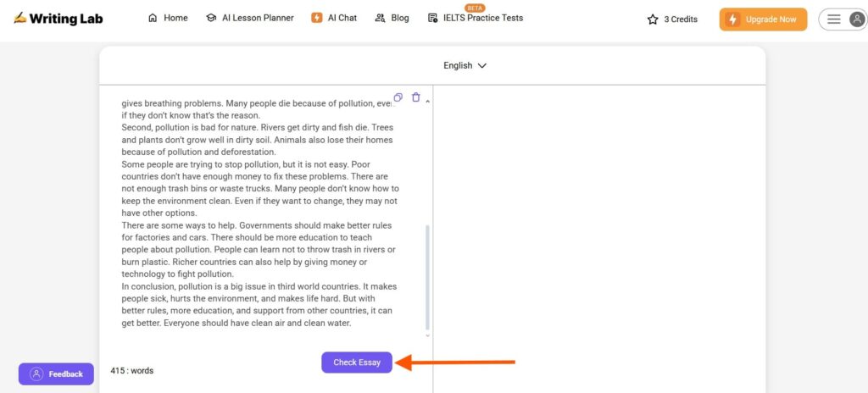
Task: Click the Writing Lab logo
Action: [x=58, y=19]
